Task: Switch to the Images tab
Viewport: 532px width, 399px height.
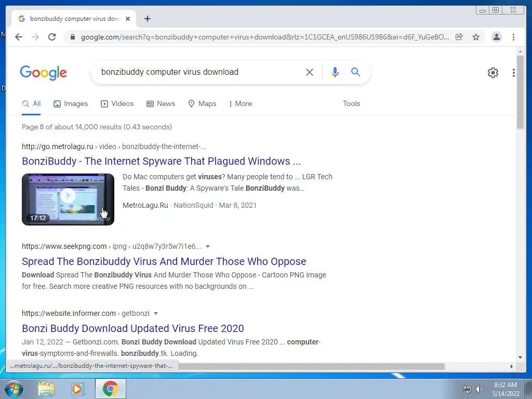Action: (71, 104)
